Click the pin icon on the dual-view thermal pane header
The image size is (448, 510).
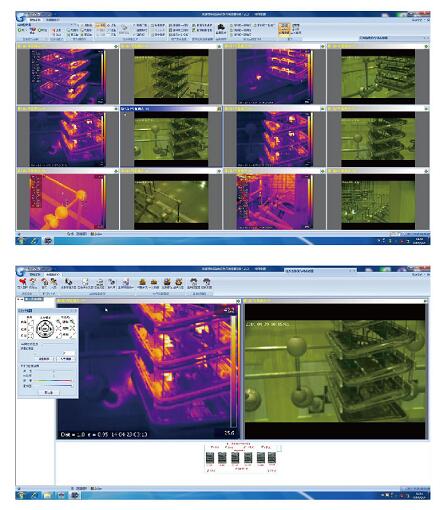pyautogui.click(x=238, y=301)
